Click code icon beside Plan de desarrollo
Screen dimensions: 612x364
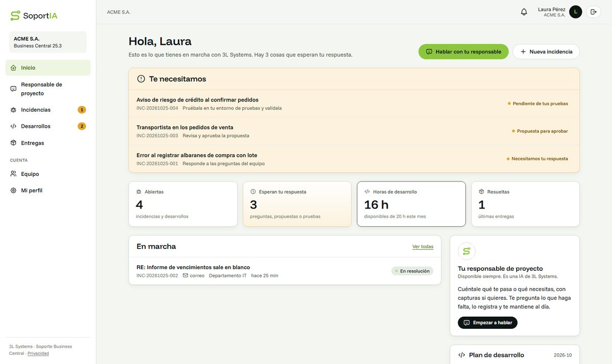462,355
